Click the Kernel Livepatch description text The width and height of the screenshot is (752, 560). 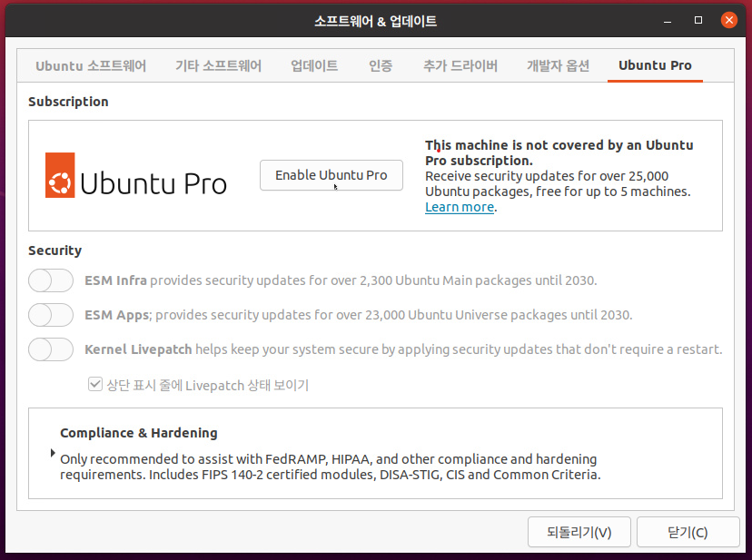(403, 349)
